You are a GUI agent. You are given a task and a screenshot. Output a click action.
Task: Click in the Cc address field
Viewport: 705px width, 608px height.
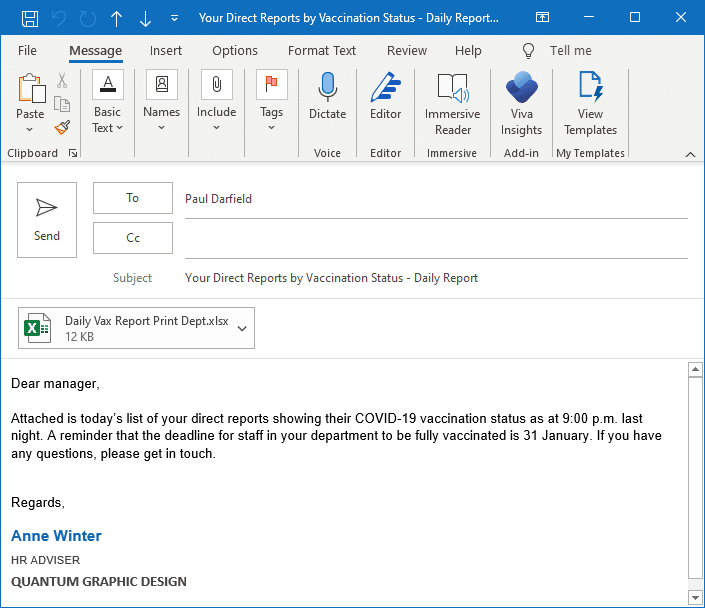tap(435, 239)
